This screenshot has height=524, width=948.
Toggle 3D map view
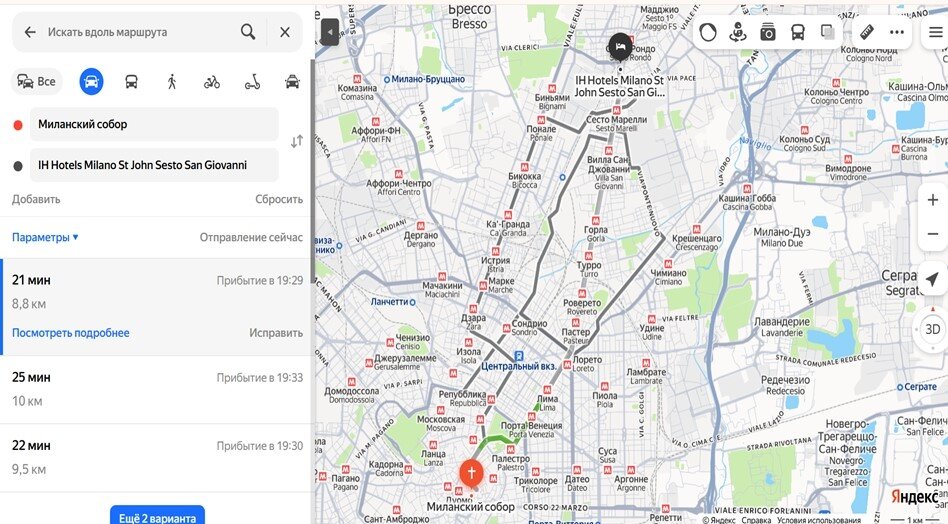pos(932,329)
